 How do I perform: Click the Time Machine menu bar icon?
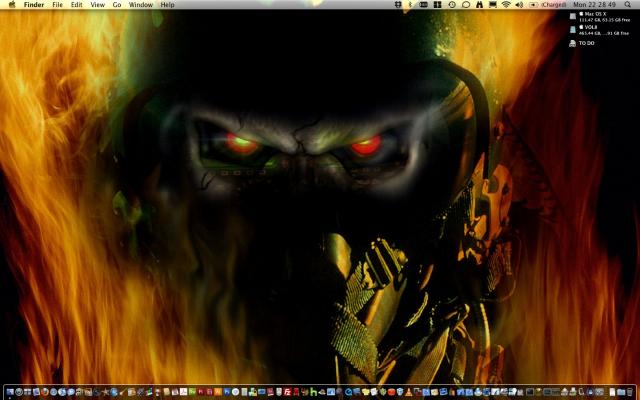(x=452, y=4)
